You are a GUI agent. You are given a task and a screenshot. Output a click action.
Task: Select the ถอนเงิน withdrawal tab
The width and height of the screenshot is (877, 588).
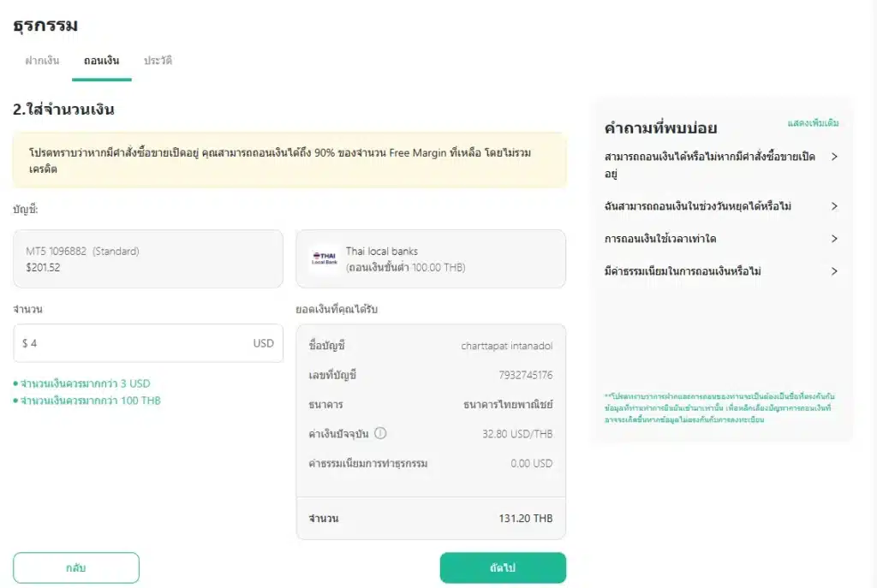[x=101, y=61]
